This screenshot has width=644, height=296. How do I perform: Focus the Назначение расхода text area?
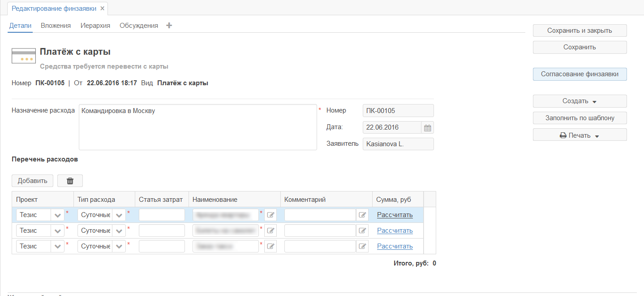click(197, 127)
